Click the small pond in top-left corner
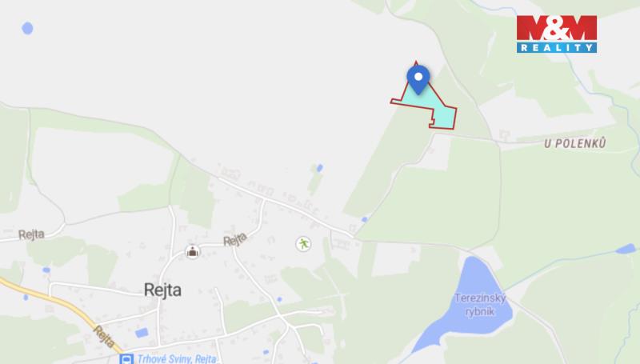The width and height of the screenshot is (640, 364). click(27, 28)
